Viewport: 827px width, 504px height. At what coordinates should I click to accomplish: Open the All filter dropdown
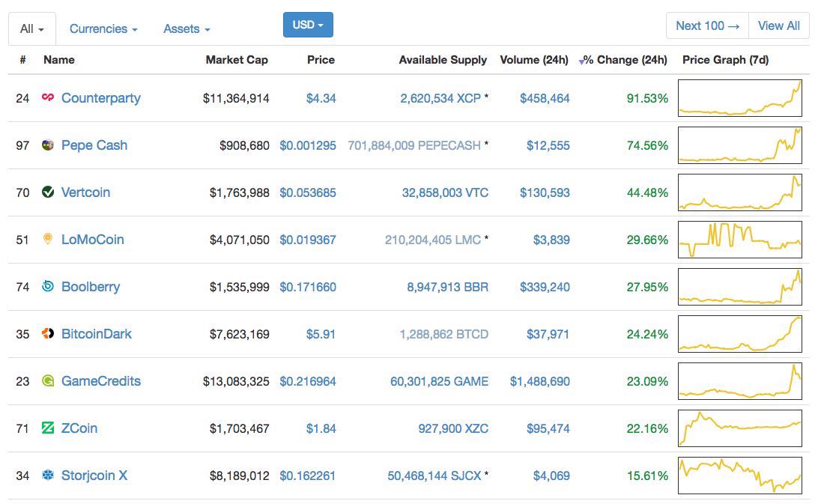(31, 29)
